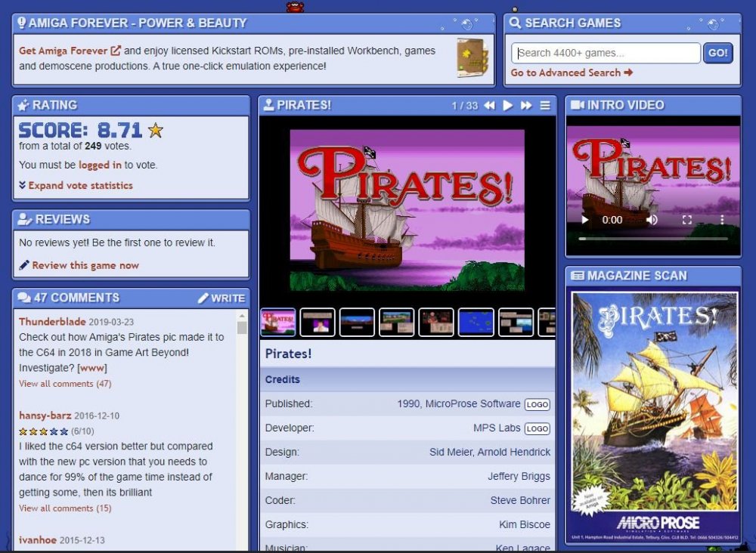Select the second screenshot thumbnail
This screenshot has height=553, width=756.
coord(318,322)
